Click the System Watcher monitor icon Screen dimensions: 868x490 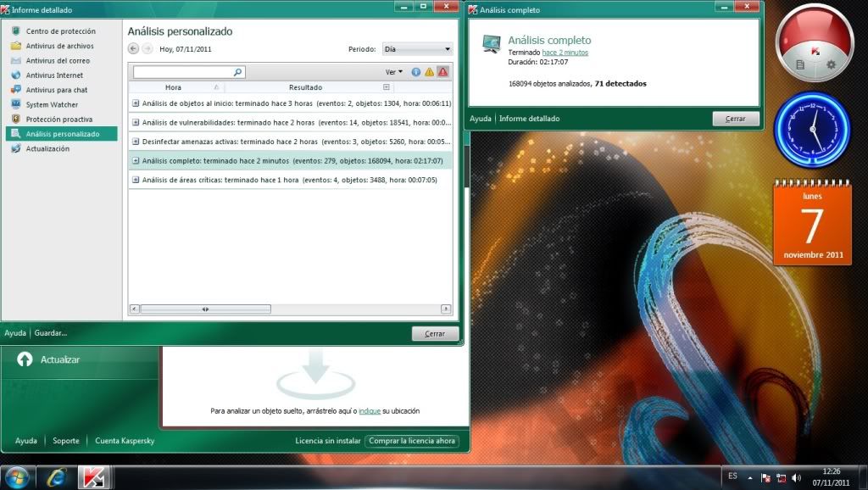[16, 104]
